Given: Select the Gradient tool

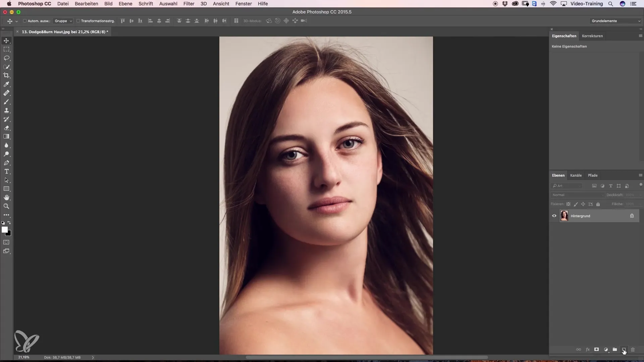Looking at the screenshot, I should pyautogui.click(x=6, y=136).
